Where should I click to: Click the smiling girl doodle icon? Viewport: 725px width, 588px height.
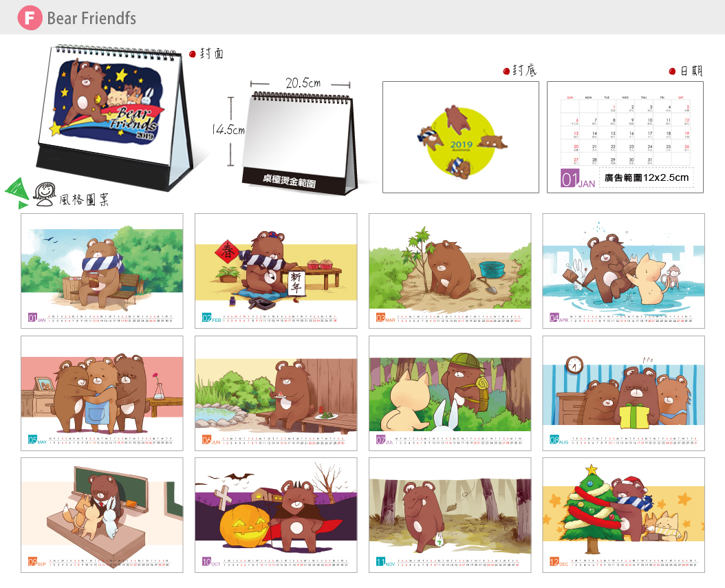click(45, 194)
